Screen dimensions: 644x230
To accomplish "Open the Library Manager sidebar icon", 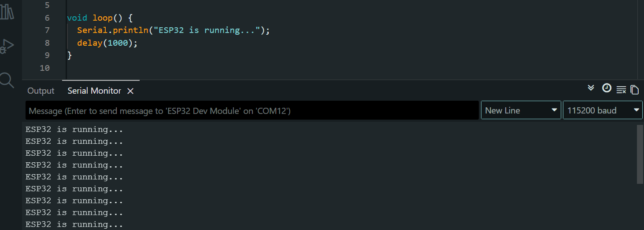I will (x=7, y=12).
